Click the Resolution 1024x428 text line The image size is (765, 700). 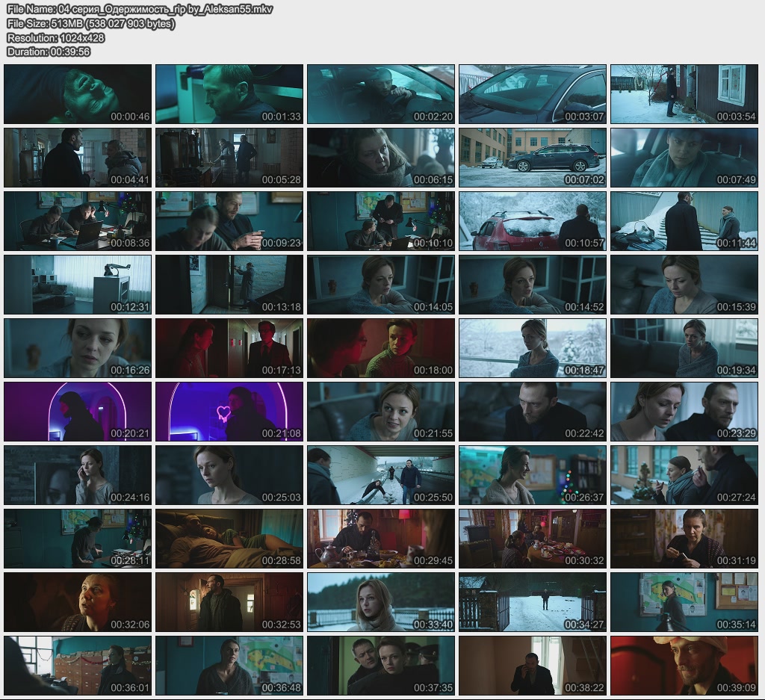[55, 37]
